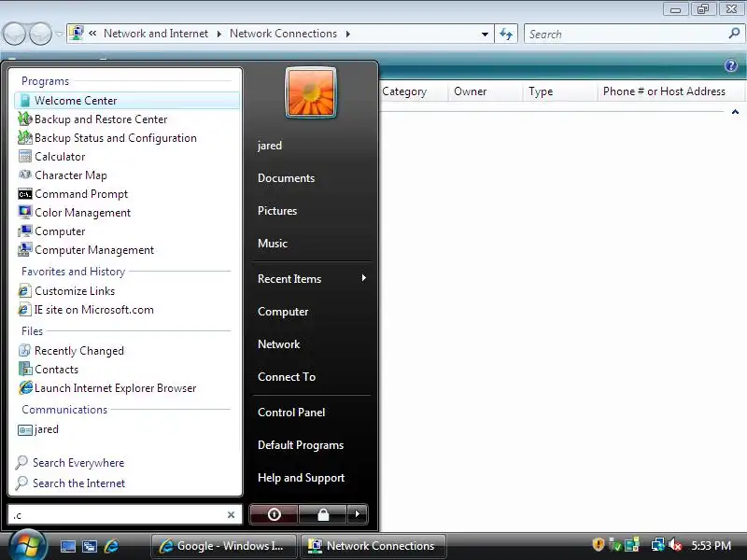Click the Recently Changed files icon
747x560 pixels.
25,351
